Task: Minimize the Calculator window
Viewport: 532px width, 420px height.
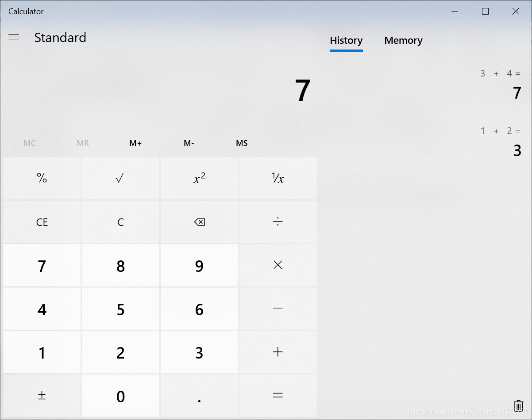Action: tap(455, 11)
